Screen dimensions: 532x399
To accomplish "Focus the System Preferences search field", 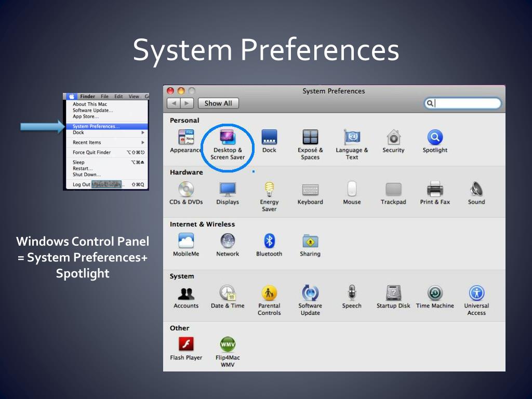I will 463,103.
